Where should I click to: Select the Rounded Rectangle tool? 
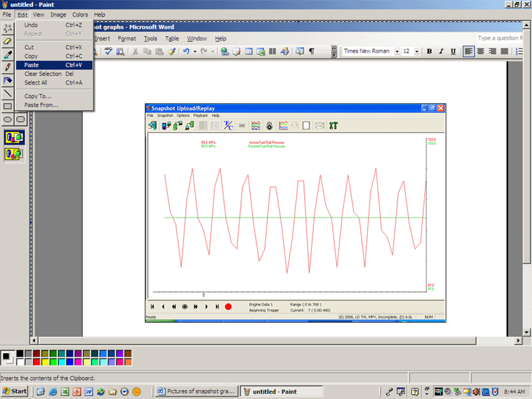(21, 119)
